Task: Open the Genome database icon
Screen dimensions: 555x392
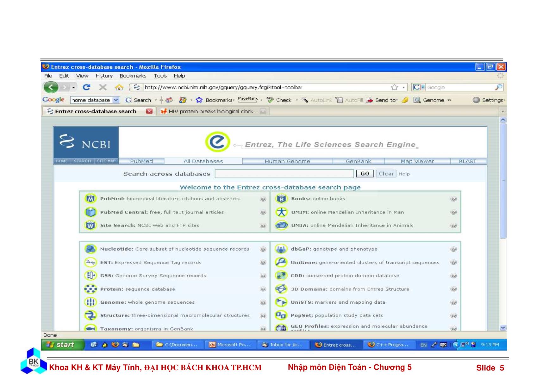Action: point(90,302)
